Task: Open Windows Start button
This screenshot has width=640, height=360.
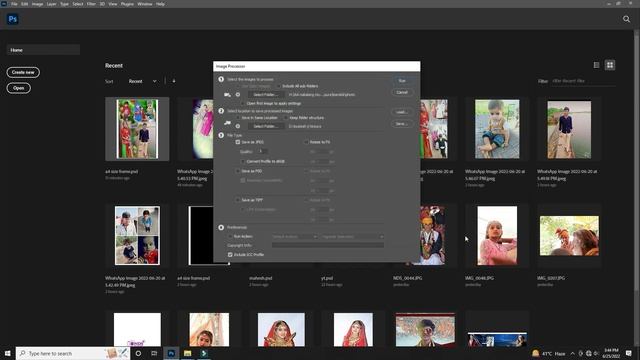Action: [7, 353]
